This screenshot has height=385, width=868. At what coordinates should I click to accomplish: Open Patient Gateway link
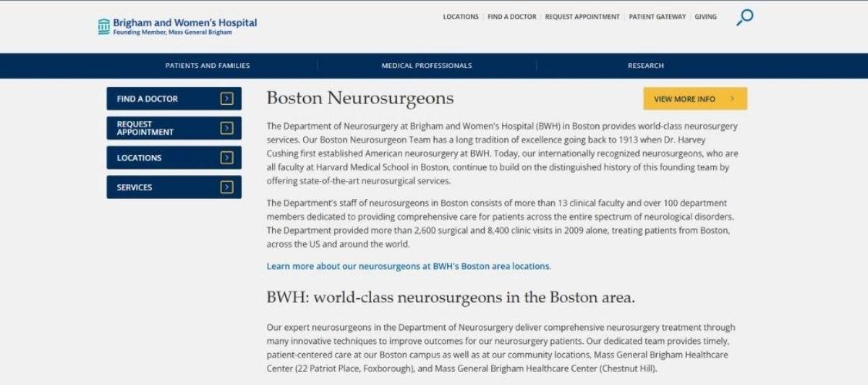tap(658, 17)
